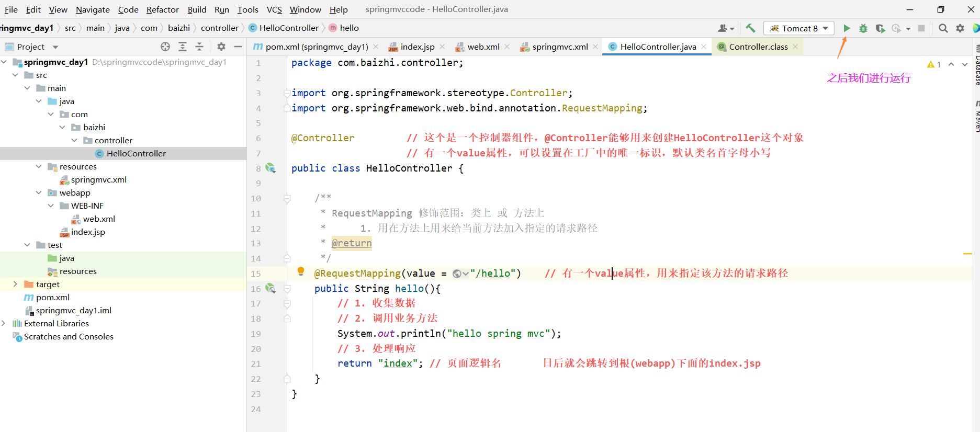Open the Build menu
Screen dimensions: 980x432
(197, 9)
